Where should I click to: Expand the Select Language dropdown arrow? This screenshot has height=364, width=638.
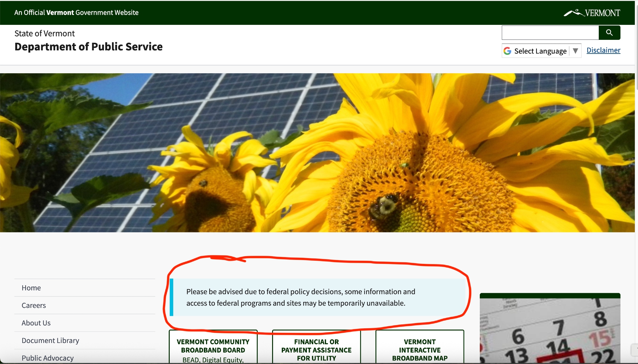575,51
